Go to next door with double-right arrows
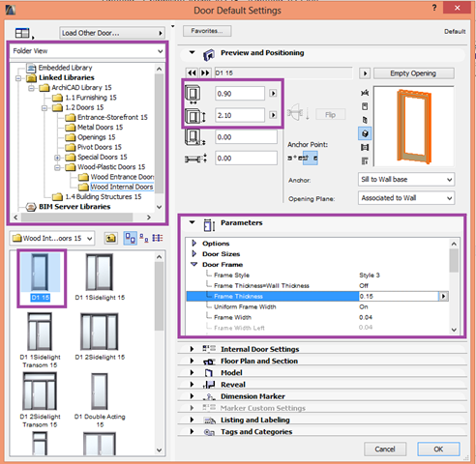Screen dimensions: 476x464 point(205,72)
